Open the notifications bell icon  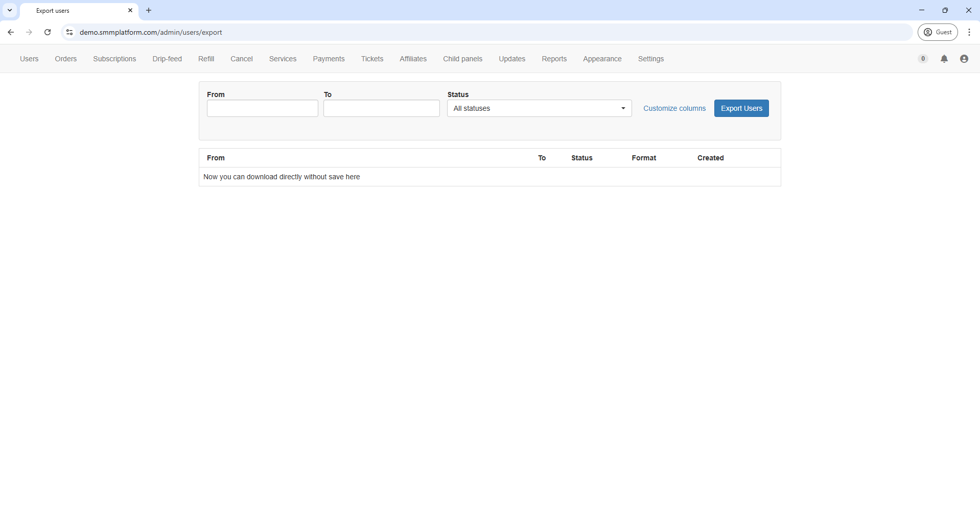[x=944, y=59]
